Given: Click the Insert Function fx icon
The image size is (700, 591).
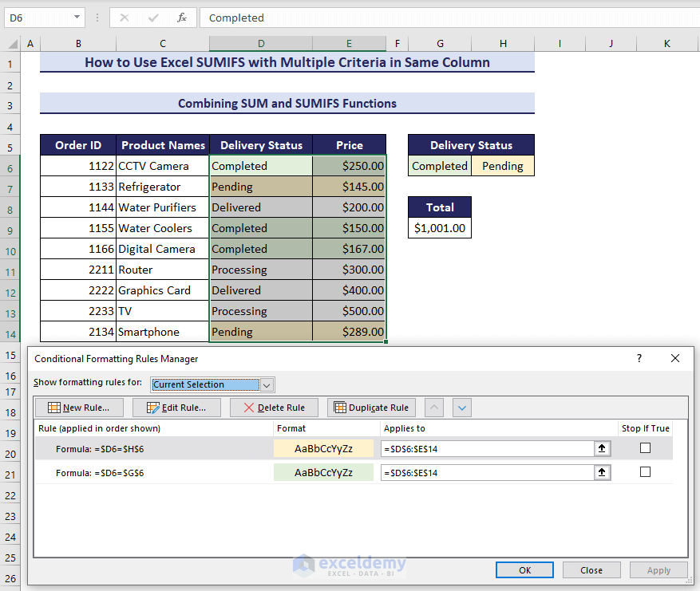Looking at the screenshot, I should 181,17.
